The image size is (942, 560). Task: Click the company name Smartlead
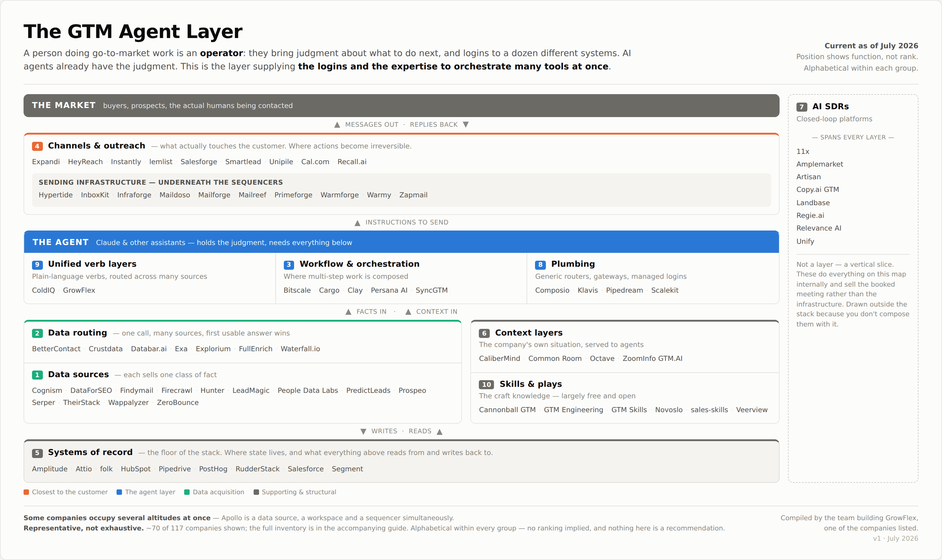coord(243,162)
